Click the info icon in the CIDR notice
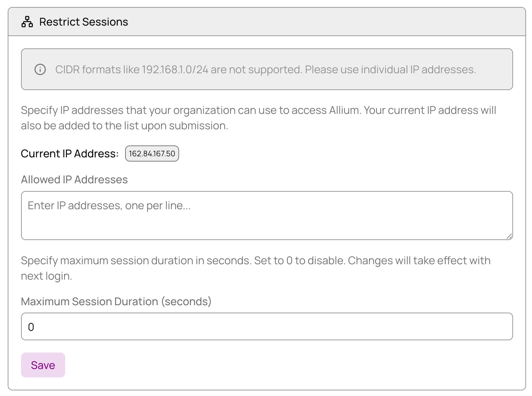 (40, 69)
